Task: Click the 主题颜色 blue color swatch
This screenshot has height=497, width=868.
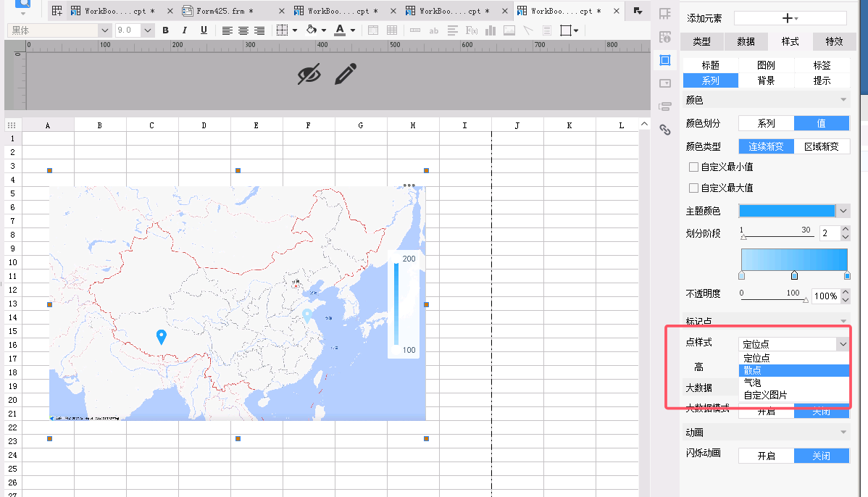Action: 787,211
